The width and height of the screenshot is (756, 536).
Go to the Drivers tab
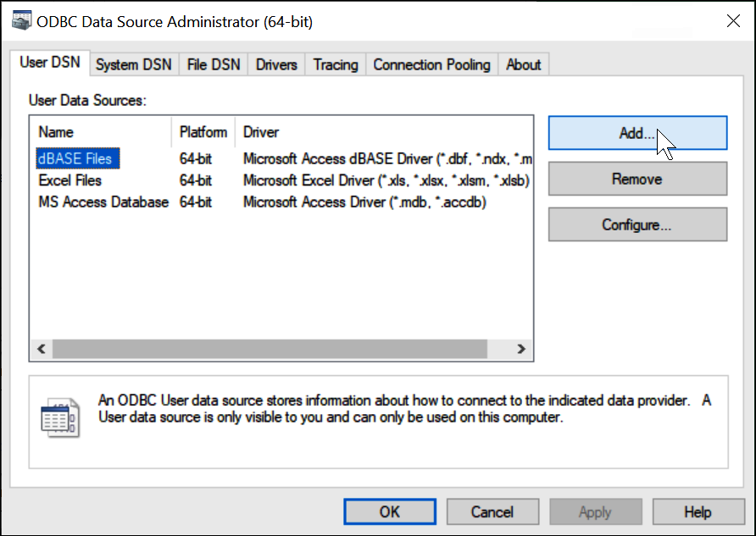(276, 64)
